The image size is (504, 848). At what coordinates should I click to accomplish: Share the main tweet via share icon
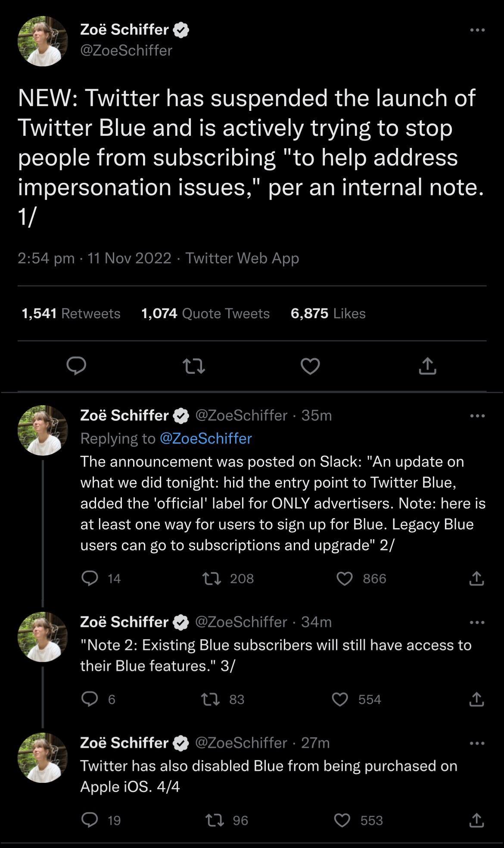427,366
